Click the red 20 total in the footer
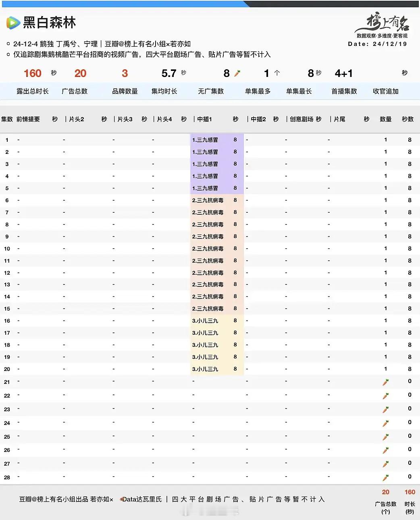420x520 pixels. [x=386, y=492]
